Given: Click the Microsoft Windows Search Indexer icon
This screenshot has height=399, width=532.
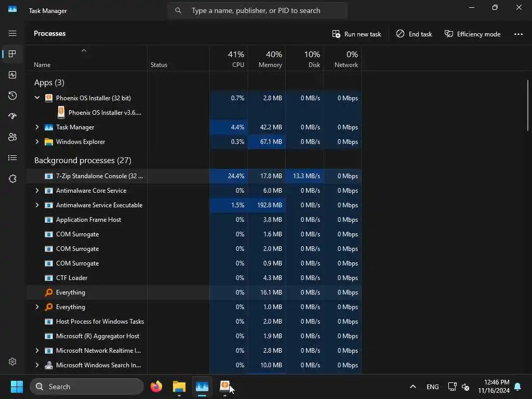Looking at the screenshot, I should click(x=49, y=365).
